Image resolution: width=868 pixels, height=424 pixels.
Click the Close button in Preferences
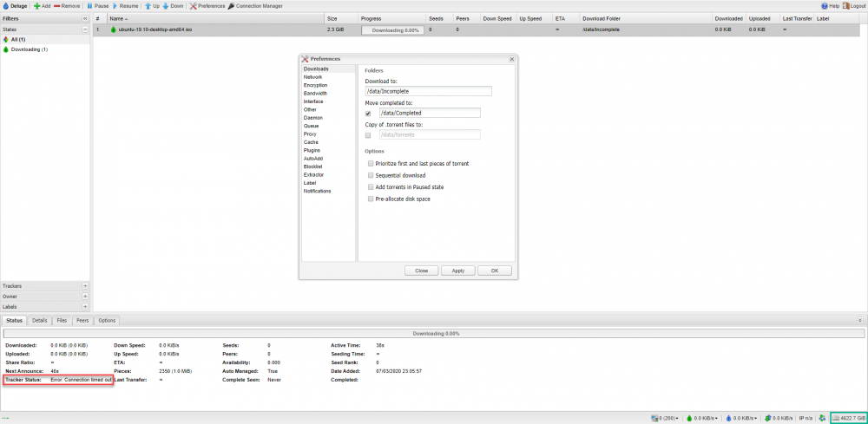pos(421,271)
